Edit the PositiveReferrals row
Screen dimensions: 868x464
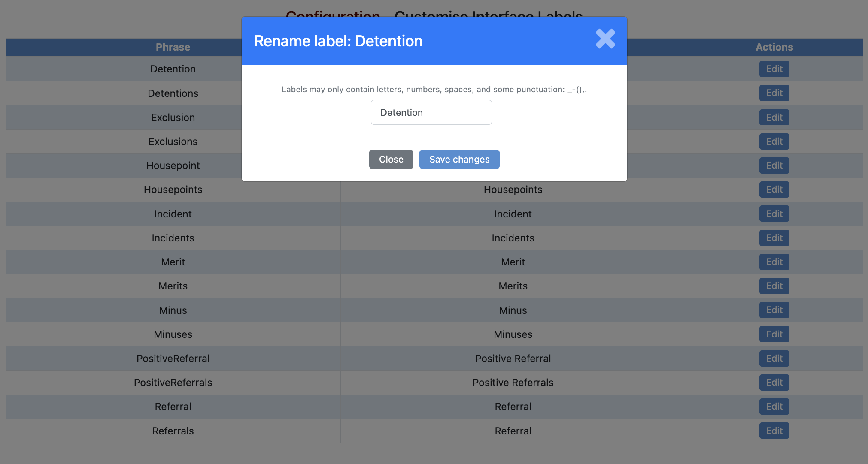coord(774,383)
